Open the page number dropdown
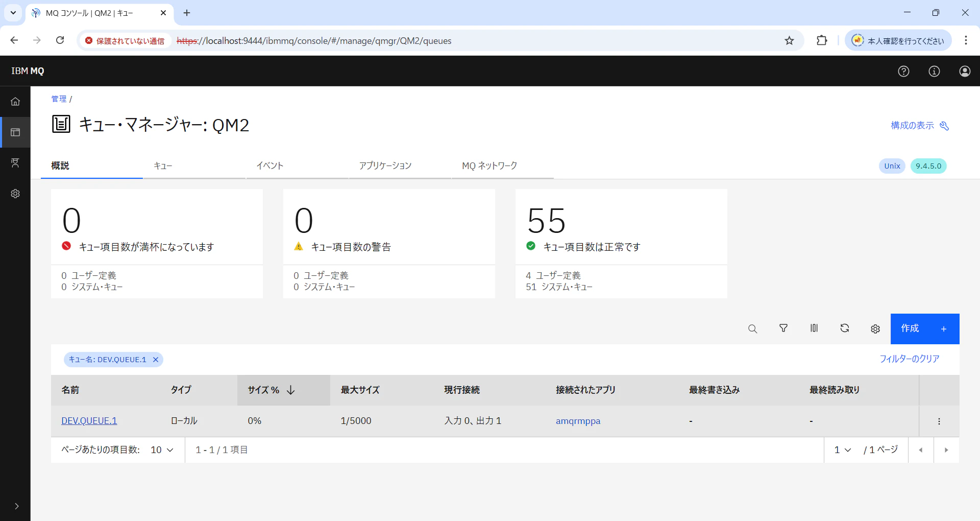Viewport: 980px width, 521px height. [843, 450]
